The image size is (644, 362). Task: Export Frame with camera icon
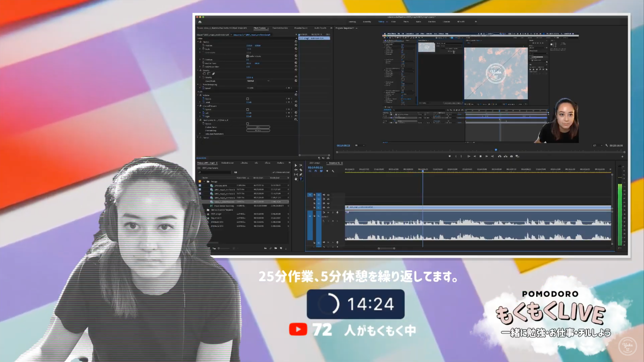coord(511,156)
